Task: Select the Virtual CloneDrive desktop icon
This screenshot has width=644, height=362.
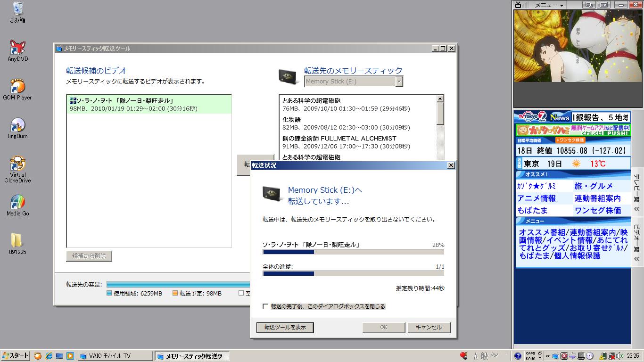Action: [x=17, y=169]
